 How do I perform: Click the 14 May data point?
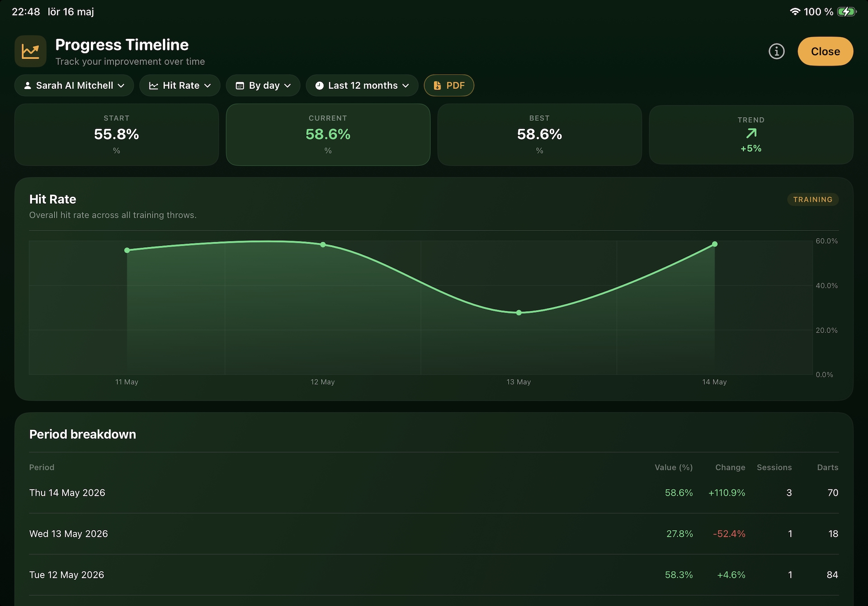click(x=715, y=244)
